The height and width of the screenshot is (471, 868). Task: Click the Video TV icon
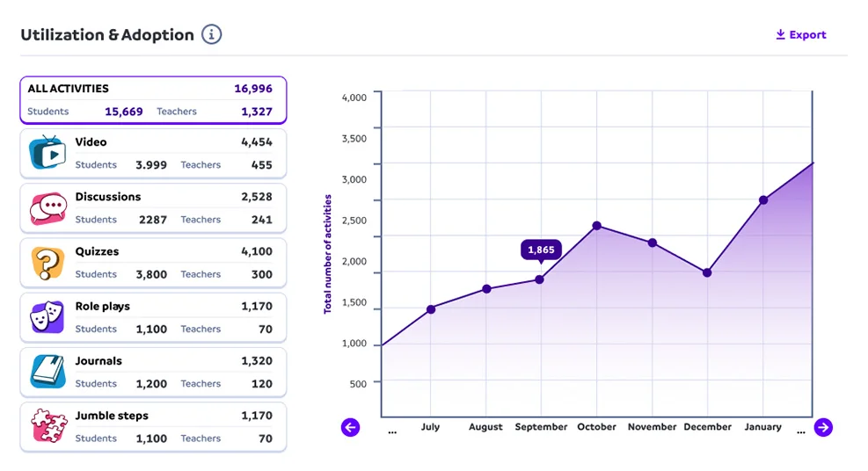pos(47,152)
